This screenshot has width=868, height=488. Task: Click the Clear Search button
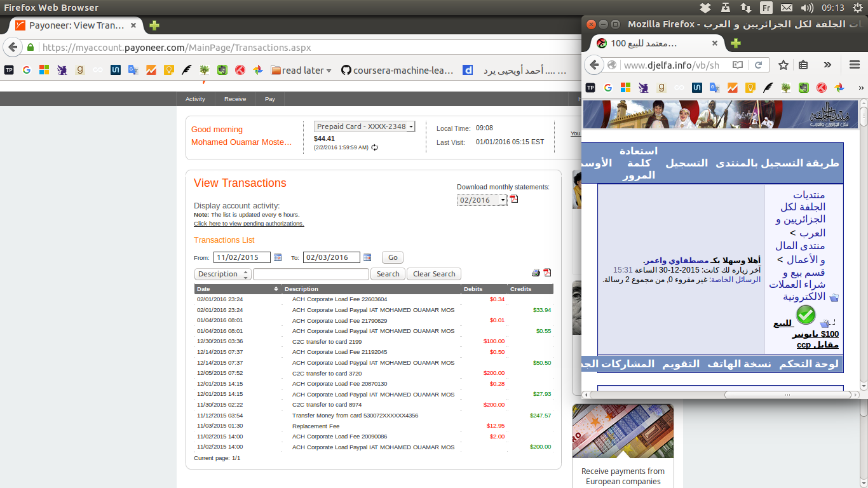(x=434, y=274)
